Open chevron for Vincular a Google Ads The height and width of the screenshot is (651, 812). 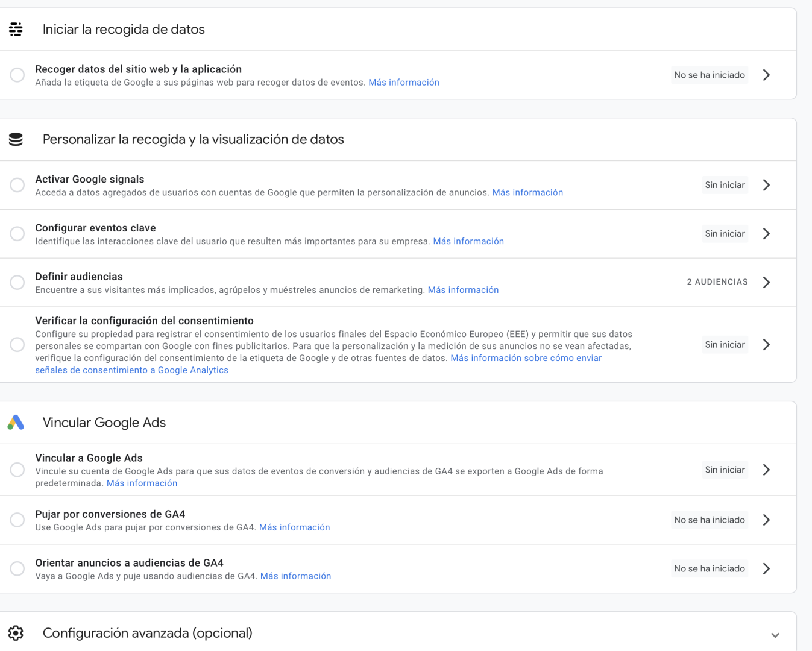[766, 470]
